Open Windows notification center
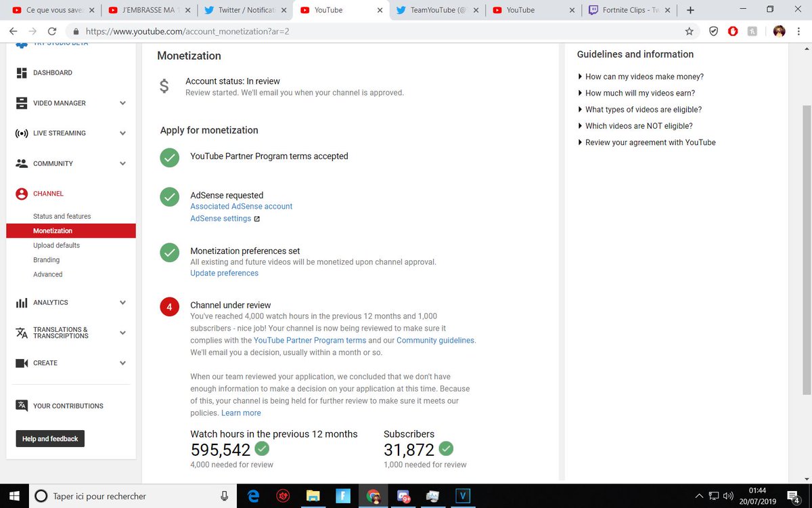 (792, 496)
